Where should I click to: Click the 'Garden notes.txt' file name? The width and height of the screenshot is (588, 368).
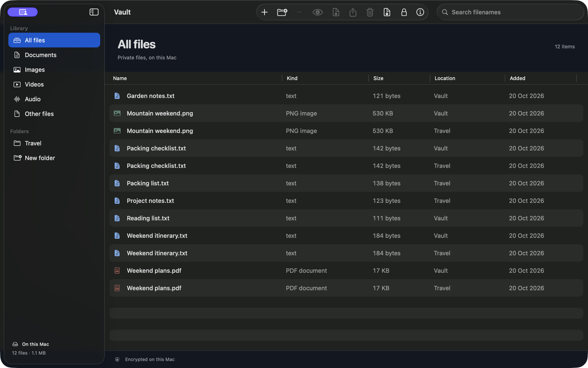coord(151,96)
